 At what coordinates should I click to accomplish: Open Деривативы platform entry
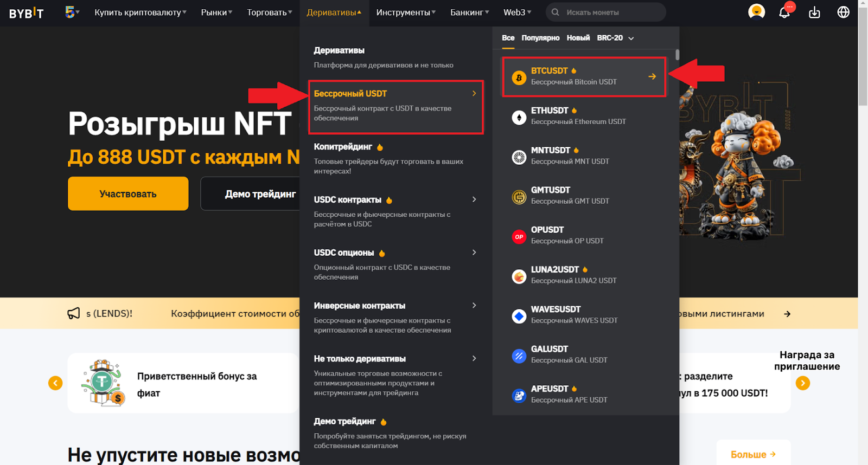[395, 57]
